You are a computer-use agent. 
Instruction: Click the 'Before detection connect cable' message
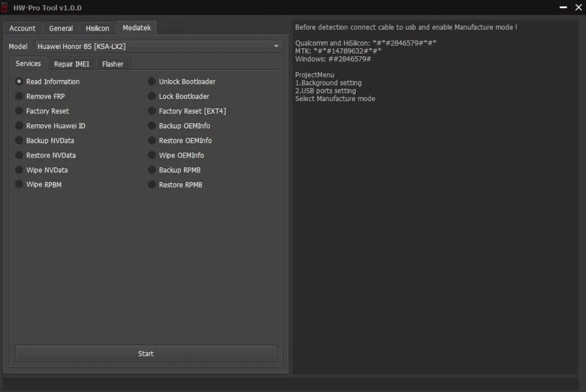click(x=406, y=28)
